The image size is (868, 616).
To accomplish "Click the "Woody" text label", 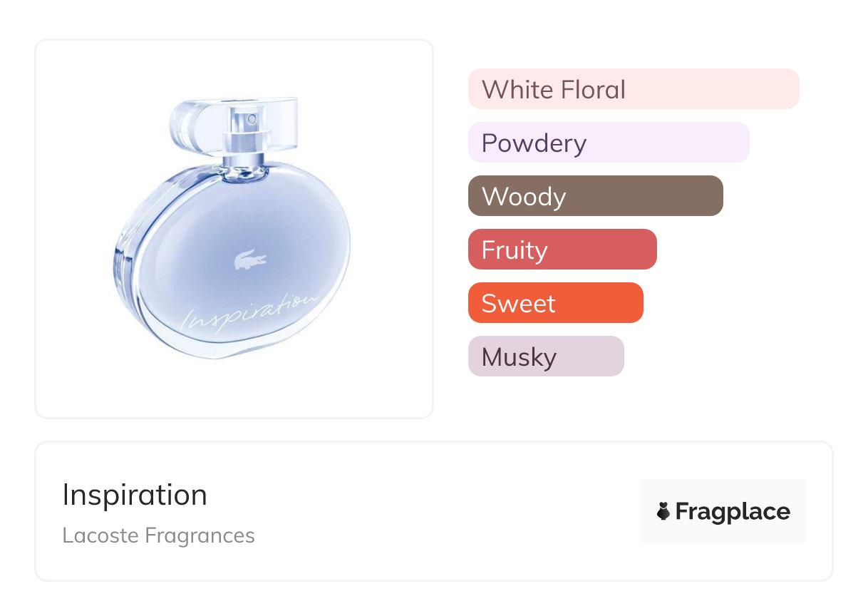I will pyautogui.click(x=524, y=197).
